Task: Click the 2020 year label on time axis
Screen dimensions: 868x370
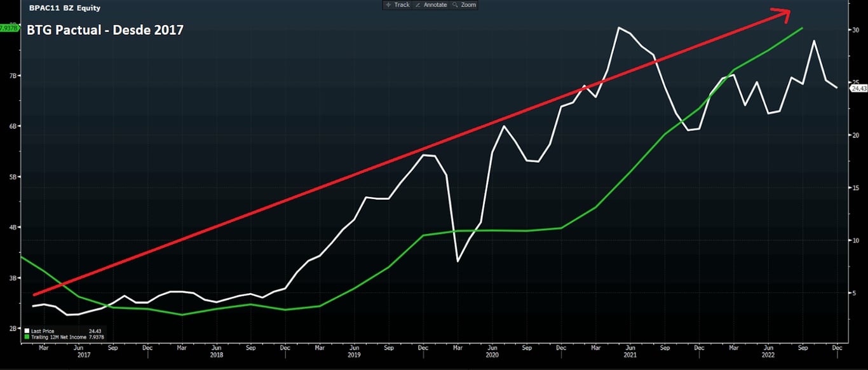Action: 492,356
